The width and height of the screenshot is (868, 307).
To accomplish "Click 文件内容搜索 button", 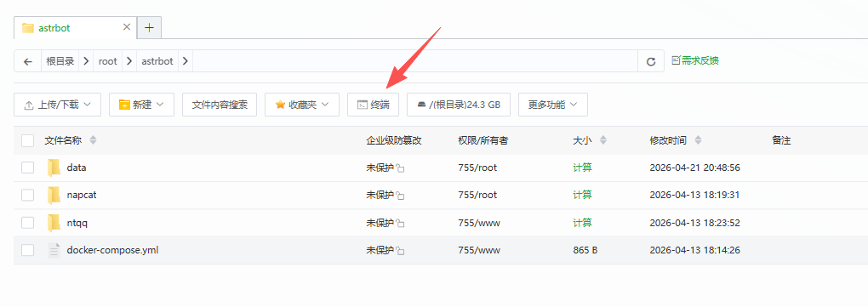I will pos(220,105).
